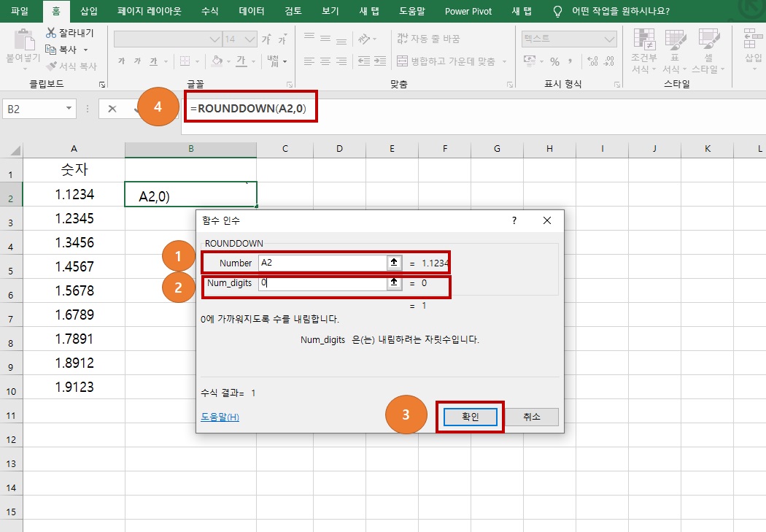This screenshot has width=766, height=532.
Task: Switch to the Power Pivot tab
Action: coord(468,11)
